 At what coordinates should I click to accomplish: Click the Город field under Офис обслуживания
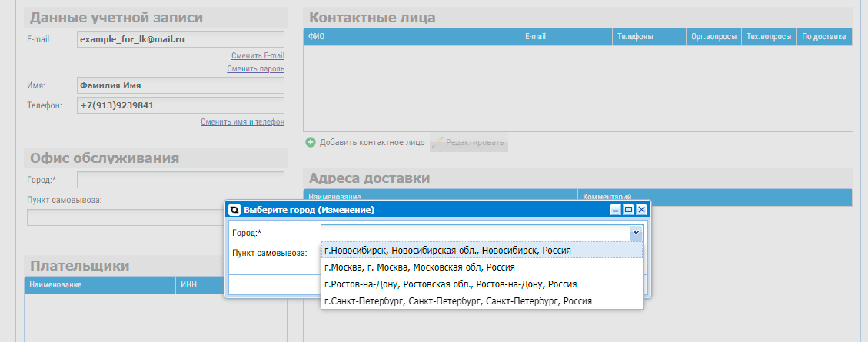[x=181, y=180]
